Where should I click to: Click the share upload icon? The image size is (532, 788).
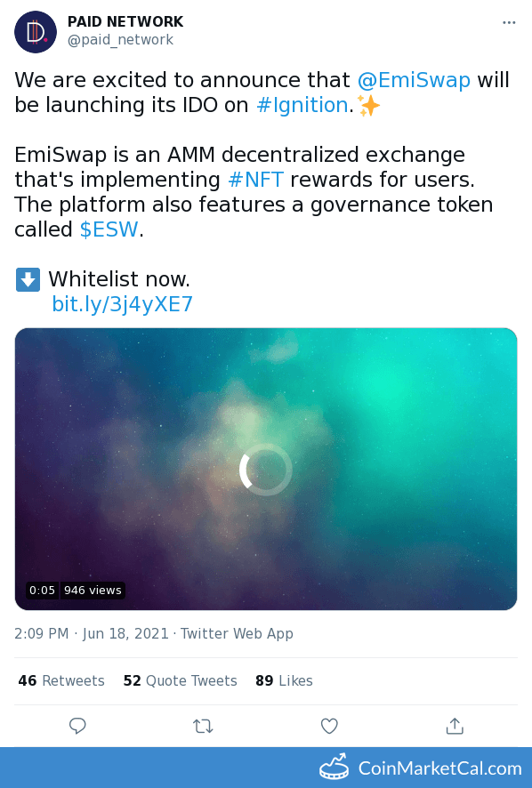point(455,726)
